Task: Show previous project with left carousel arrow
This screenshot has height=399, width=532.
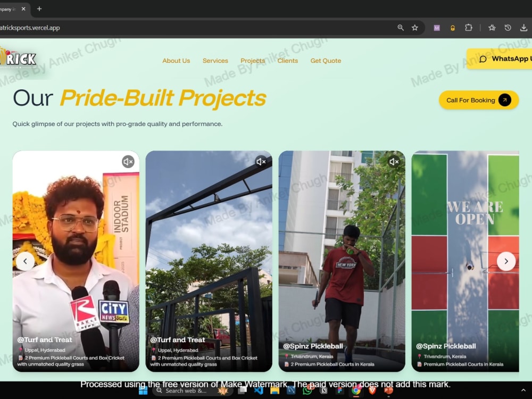Action: (x=25, y=261)
